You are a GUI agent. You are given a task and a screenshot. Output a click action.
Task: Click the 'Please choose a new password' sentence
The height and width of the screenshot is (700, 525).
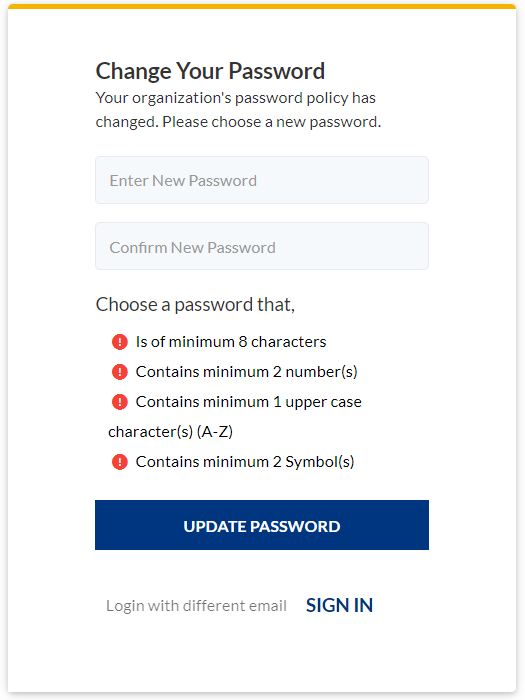click(x=271, y=122)
